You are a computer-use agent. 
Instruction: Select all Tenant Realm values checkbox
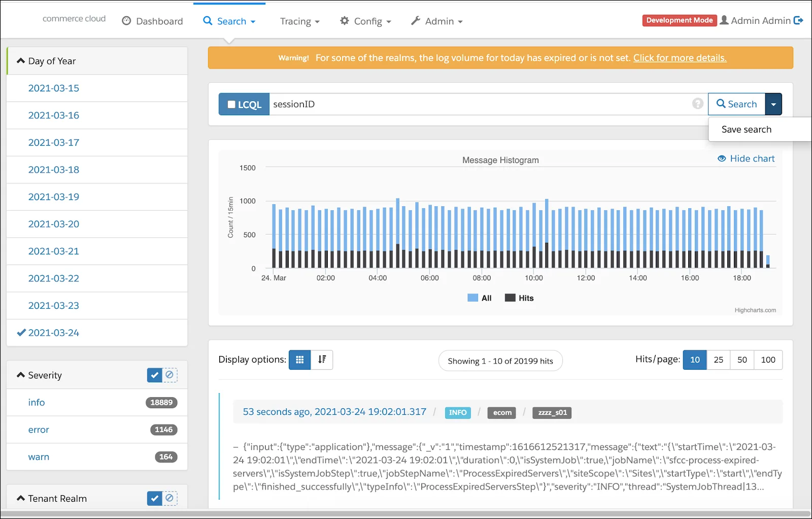(x=155, y=498)
